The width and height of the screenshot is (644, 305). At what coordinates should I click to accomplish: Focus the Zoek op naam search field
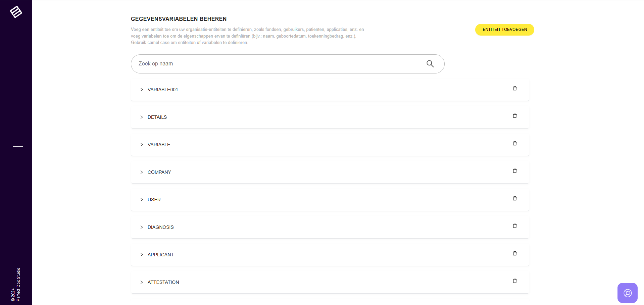click(x=279, y=64)
